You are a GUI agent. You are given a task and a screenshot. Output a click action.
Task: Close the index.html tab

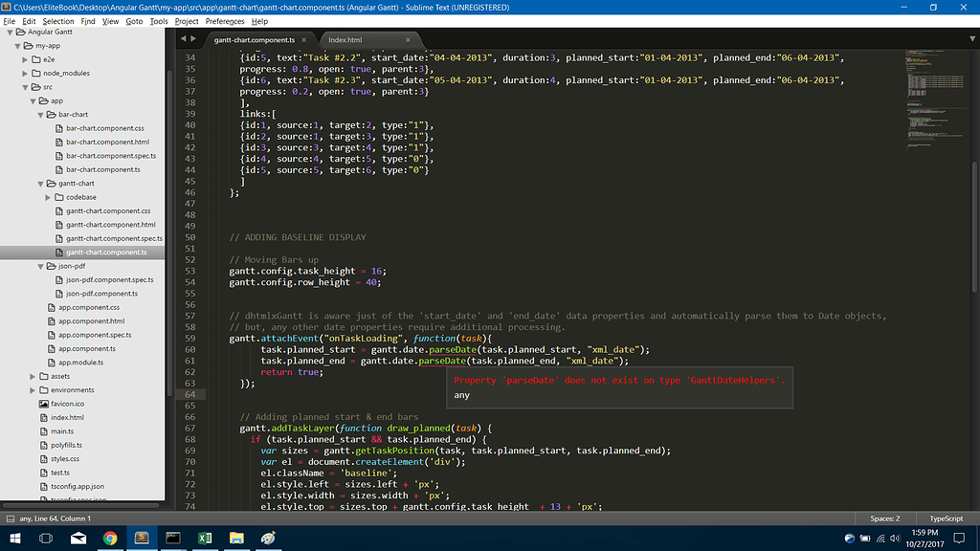408,40
